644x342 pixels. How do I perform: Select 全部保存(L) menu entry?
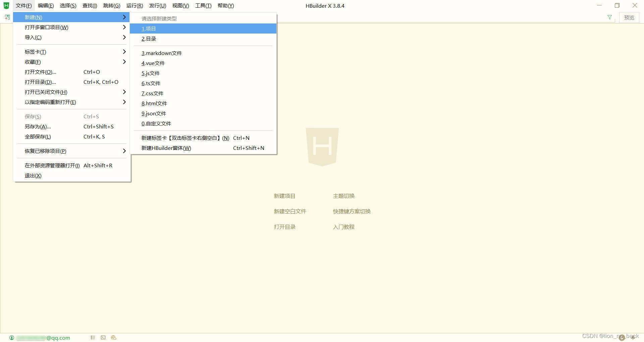click(72, 136)
